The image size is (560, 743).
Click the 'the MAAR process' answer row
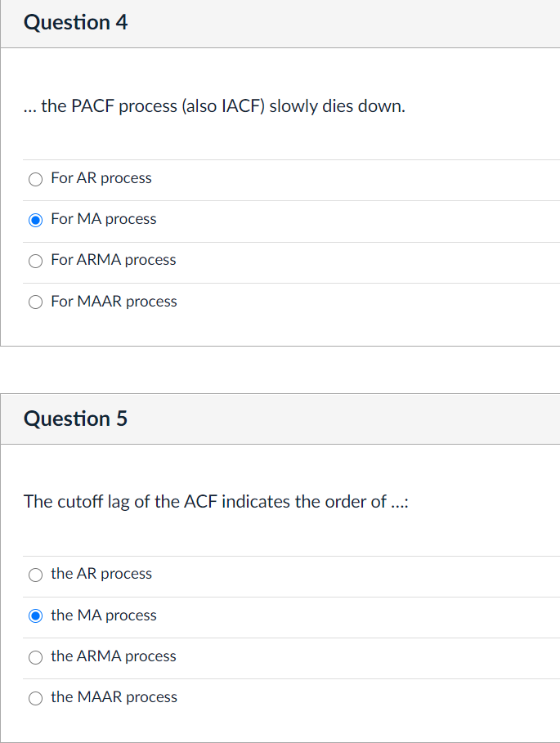(x=114, y=697)
